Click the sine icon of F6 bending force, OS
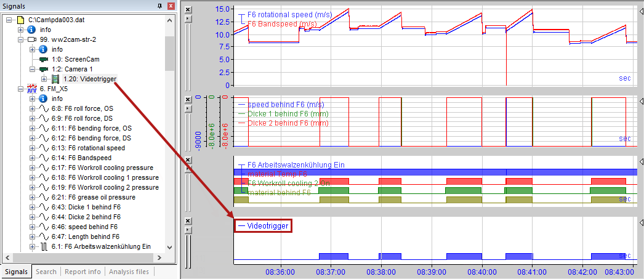 [x=44, y=128]
